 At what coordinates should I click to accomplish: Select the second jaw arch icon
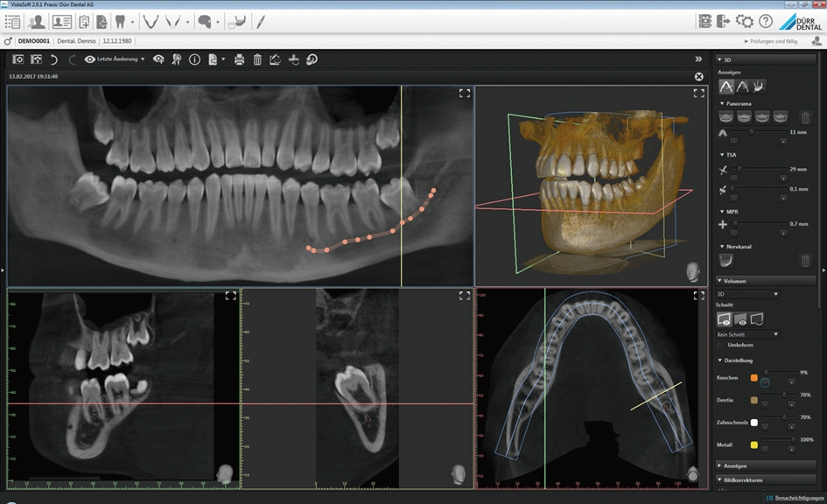pyautogui.click(x=172, y=22)
